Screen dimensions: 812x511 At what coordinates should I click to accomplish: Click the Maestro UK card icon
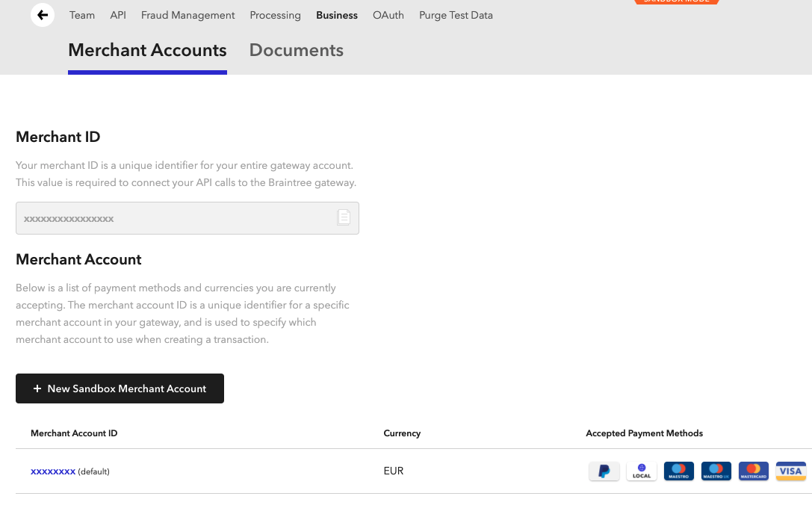(x=716, y=471)
